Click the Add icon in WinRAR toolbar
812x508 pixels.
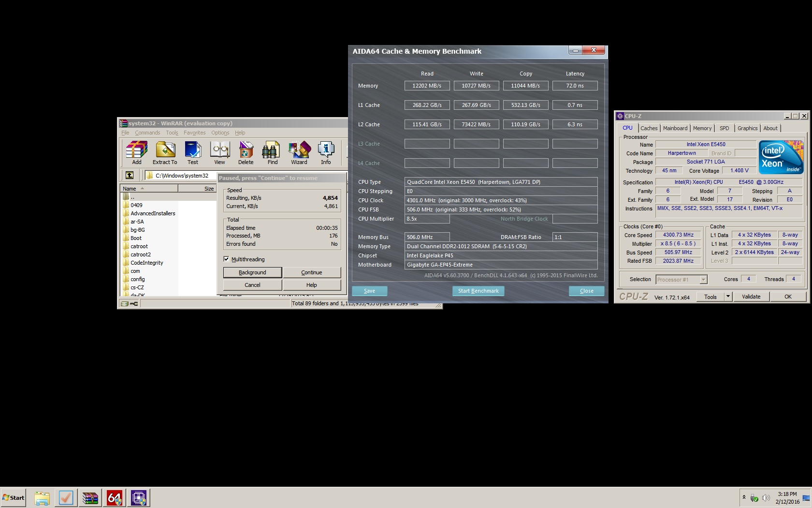point(137,152)
